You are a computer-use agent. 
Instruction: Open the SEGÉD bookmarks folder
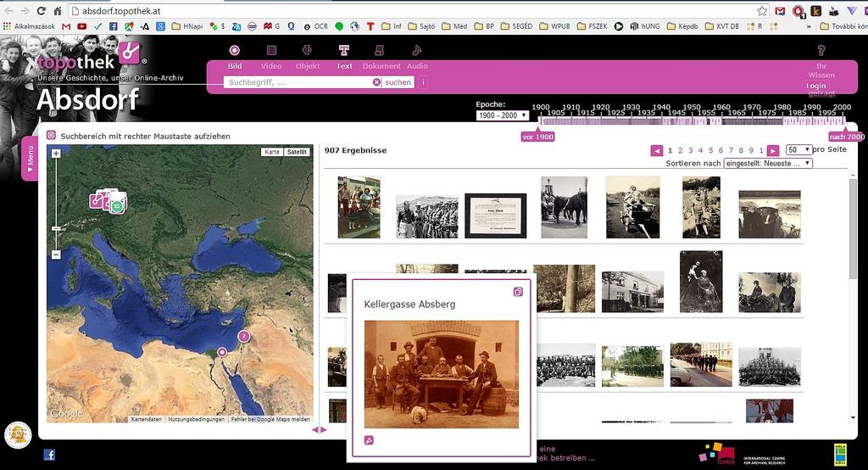click(x=516, y=26)
